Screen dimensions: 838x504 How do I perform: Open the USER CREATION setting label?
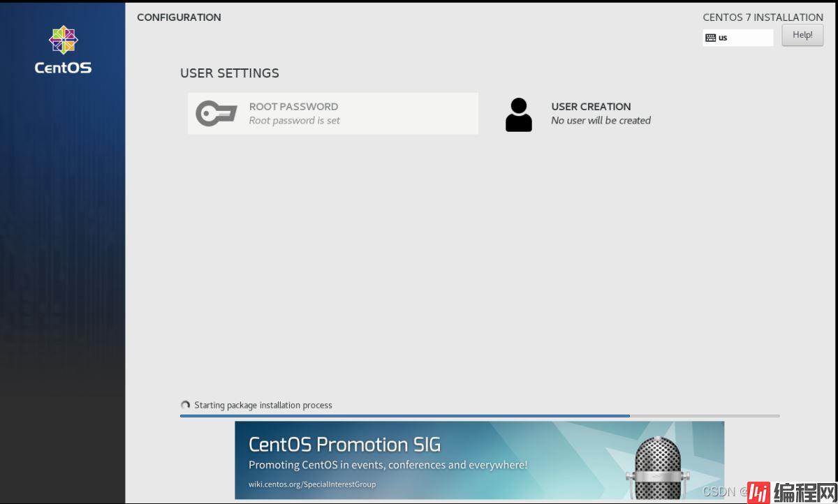click(x=591, y=107)
